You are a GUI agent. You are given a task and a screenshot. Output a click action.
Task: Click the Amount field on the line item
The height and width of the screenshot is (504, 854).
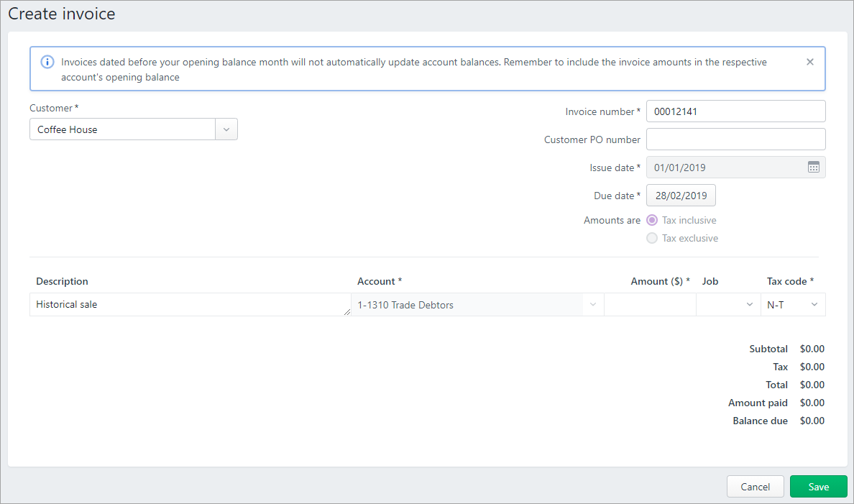(650, 304)
